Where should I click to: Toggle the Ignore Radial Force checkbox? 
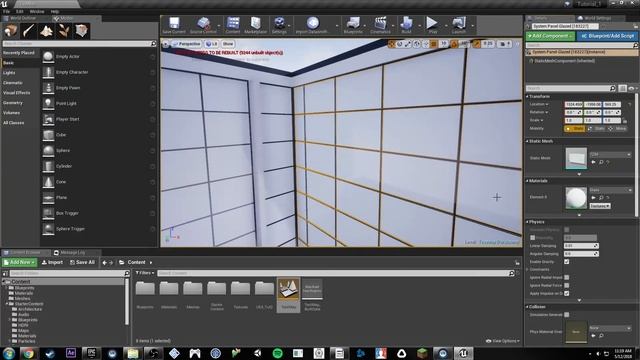pyautogui.click(x=567, y=285)
